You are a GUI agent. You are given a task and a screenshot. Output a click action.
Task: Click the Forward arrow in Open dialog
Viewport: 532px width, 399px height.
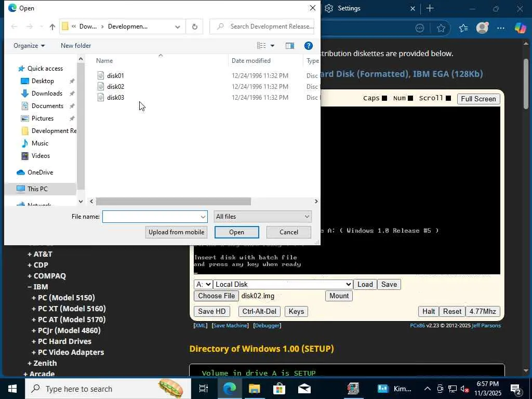point(30,26)
